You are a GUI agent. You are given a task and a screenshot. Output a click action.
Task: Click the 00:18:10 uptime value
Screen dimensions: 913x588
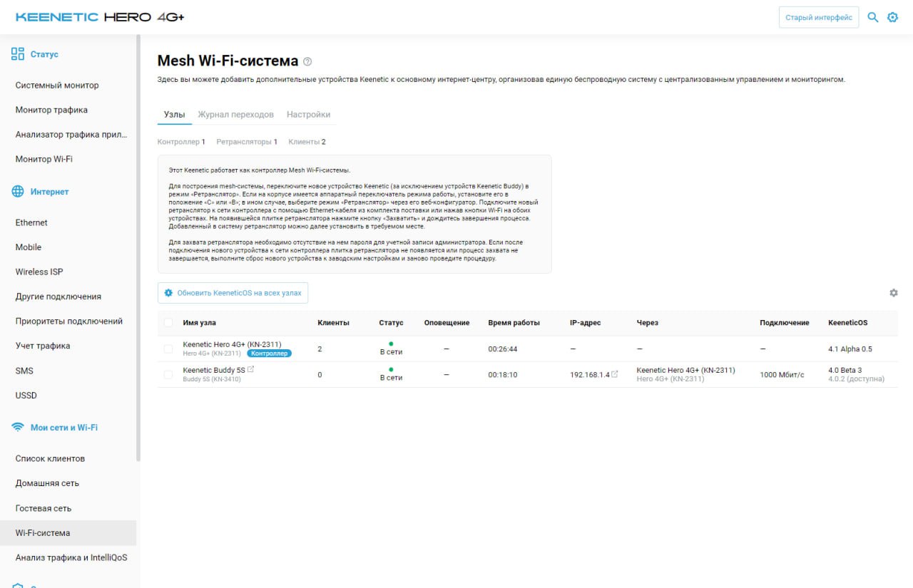(x=503, y=375)
